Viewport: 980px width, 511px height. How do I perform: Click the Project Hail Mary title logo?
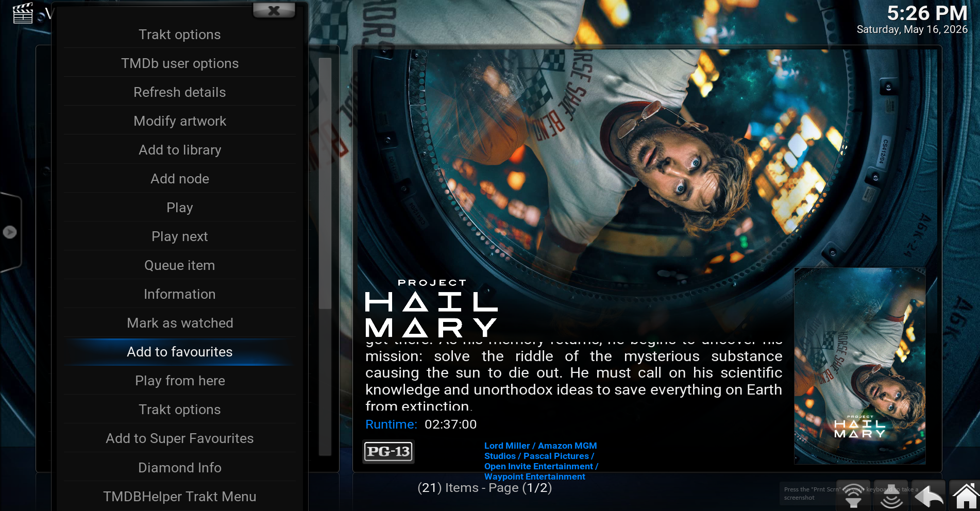[431, 308]
